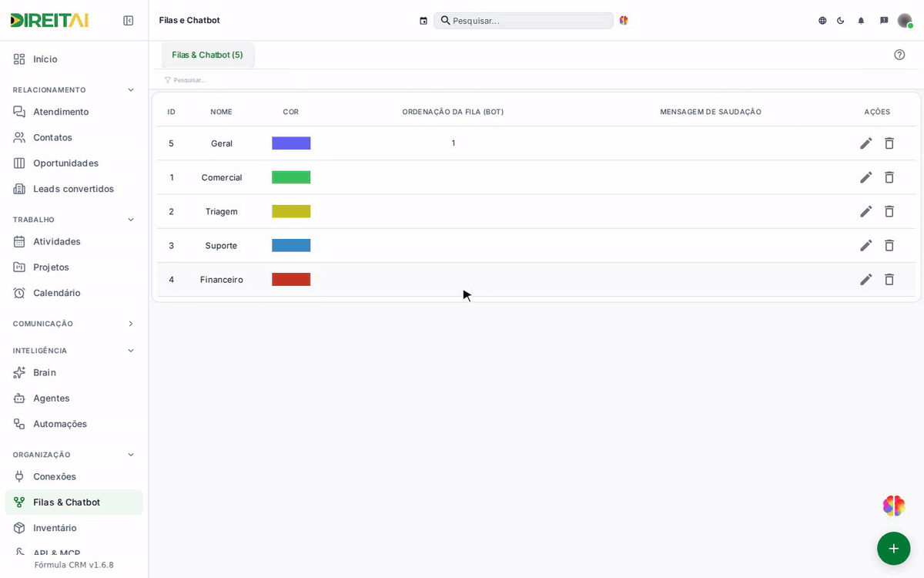Click the calendar icon beside search bar
This screenshot has height=578, width=924.
[x=423, y=21]
